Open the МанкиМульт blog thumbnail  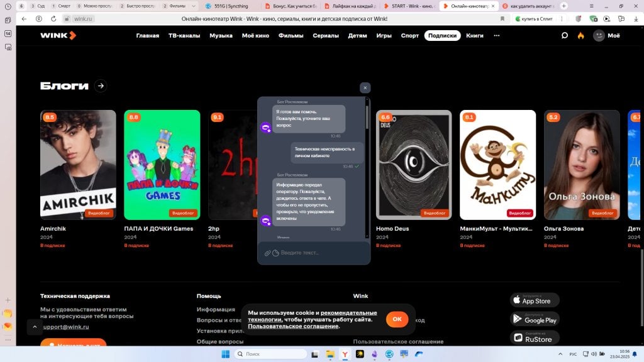pyautogui.click(x=498, y=165)
